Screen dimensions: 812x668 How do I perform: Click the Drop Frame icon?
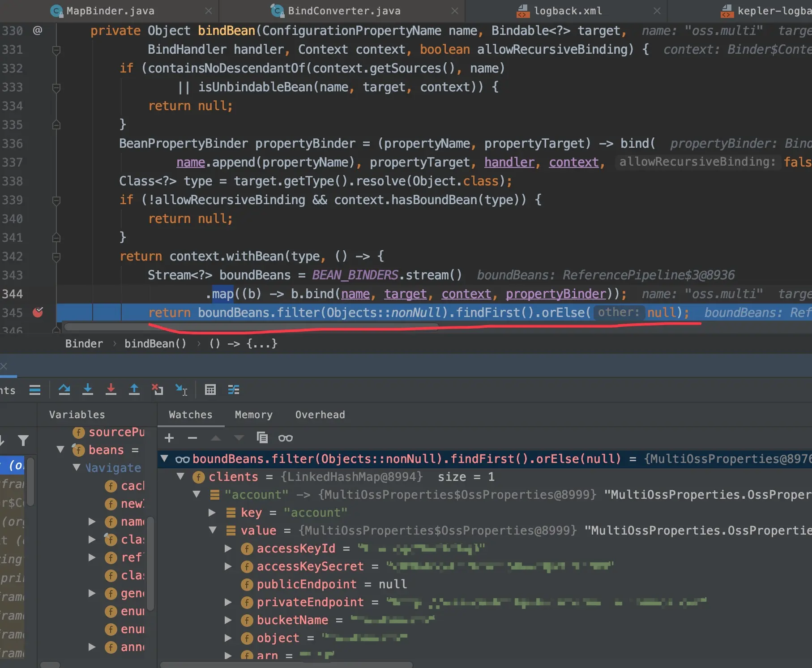coord(157,390)
